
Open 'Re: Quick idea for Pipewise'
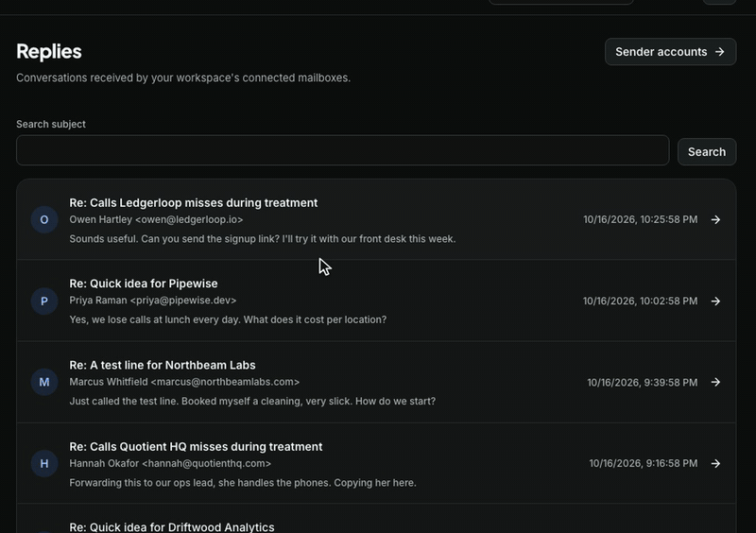pyautogui.click(x=144, y=284)
